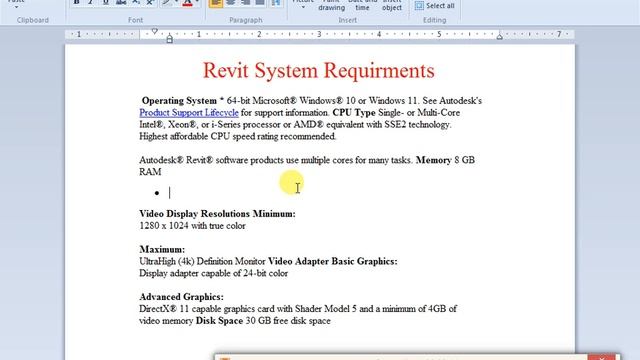Insert a Paint drawing
This screenshot has width=640, height=360.
pos(331,5)
